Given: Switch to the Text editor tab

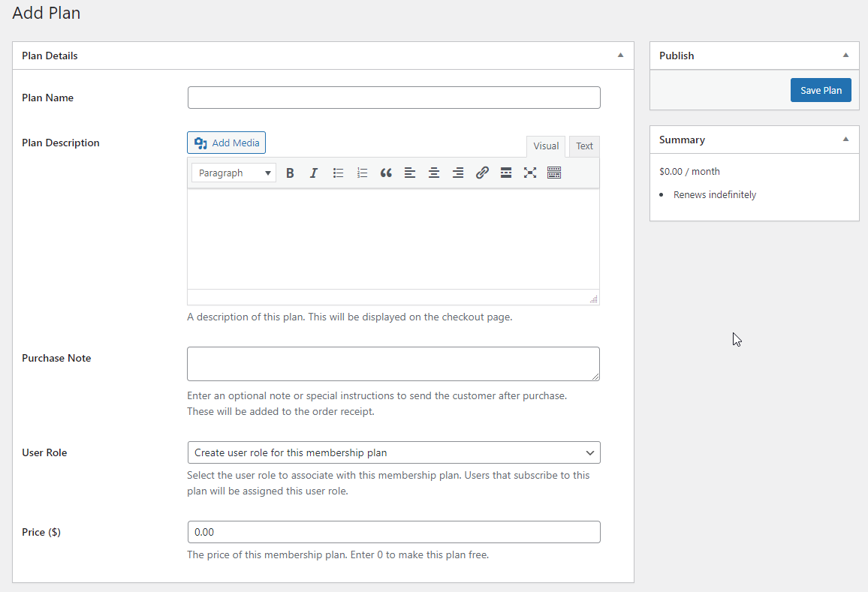Looking at the screenshot, I should pos(584,146).
